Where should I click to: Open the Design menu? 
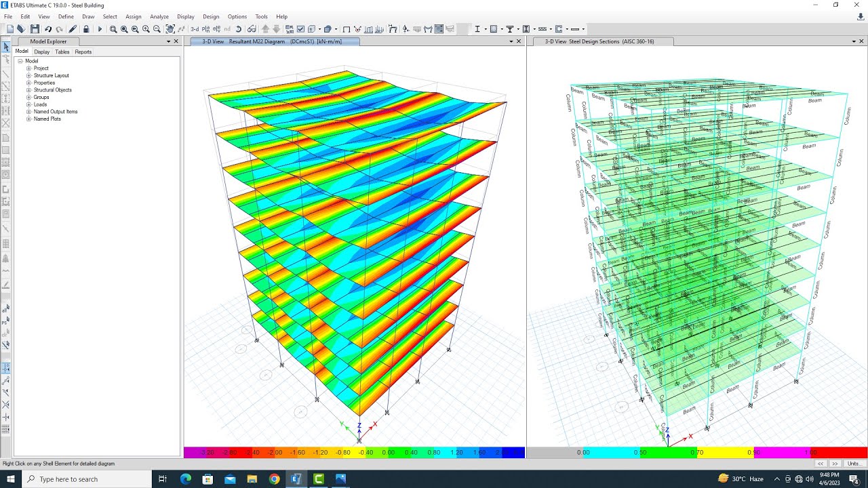click(211, 16)
